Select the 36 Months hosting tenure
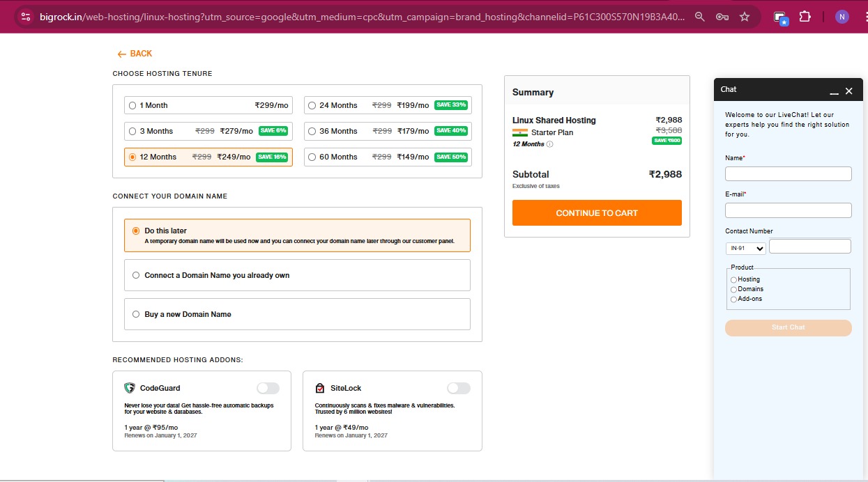This screenshot has height=482, width=868. (312, 131)
